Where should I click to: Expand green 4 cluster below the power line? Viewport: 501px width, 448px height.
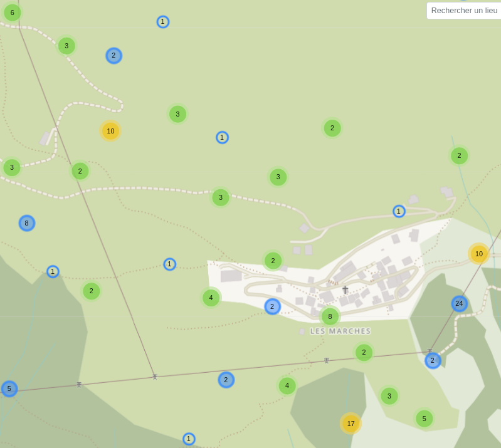click(x=287, y=385)
